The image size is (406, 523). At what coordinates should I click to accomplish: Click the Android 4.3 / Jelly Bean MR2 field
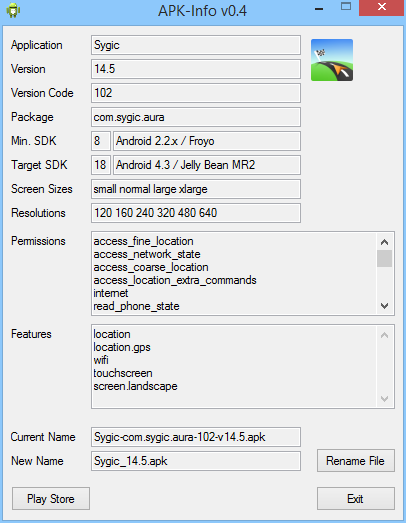tap(207, 165)
